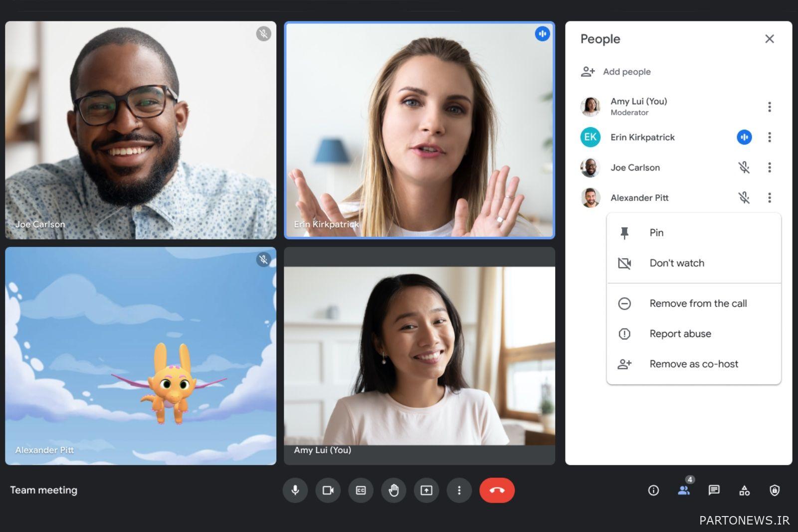Click muted mic badge on Joe Carlson's video
The height and width of the screenshot is (532, 798).
pos(264,34)
